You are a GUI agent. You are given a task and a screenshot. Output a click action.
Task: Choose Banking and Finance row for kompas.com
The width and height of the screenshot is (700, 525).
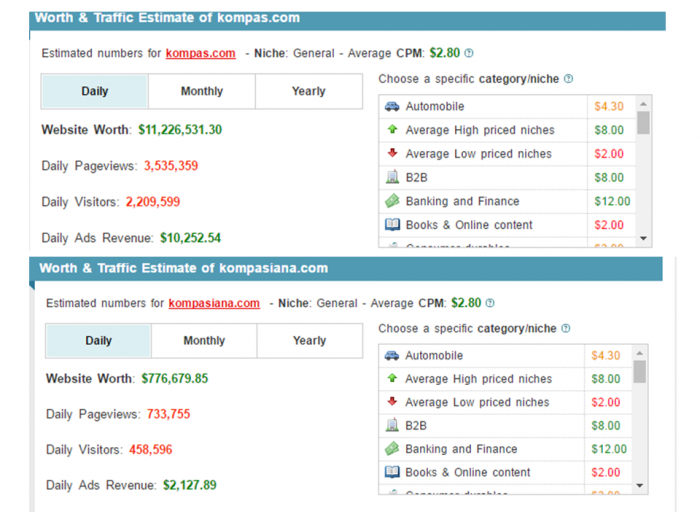507,201
